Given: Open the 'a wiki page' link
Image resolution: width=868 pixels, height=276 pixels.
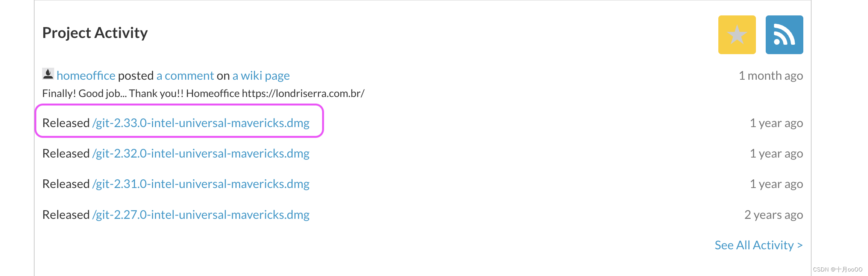Looking at the screenshot, I should (x=261, y=76).
